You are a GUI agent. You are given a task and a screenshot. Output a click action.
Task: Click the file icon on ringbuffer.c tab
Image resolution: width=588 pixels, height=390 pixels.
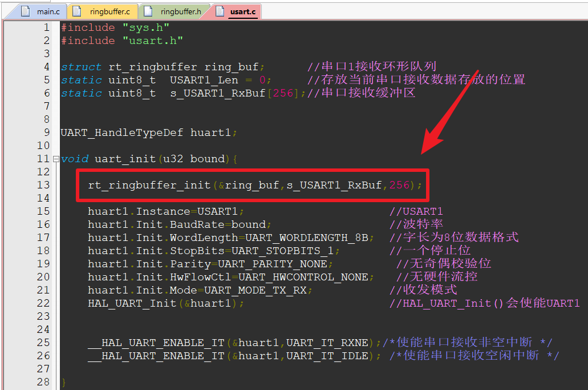click(77, 11)
